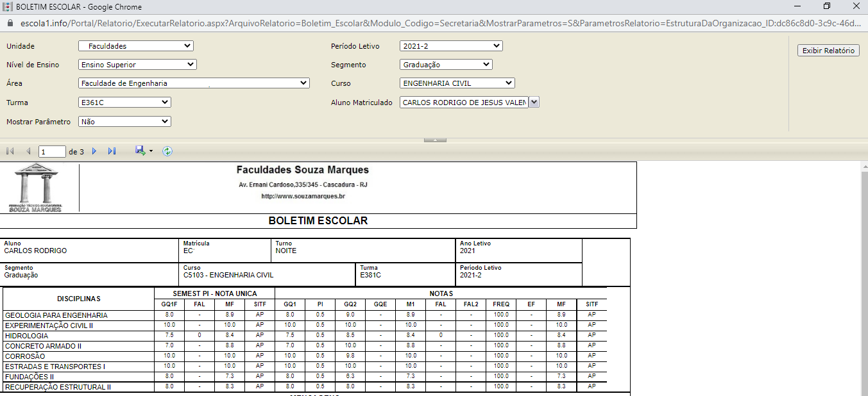Click the BOLETIM ESCOLAR title
868x396 pixels.
[318, 220]
